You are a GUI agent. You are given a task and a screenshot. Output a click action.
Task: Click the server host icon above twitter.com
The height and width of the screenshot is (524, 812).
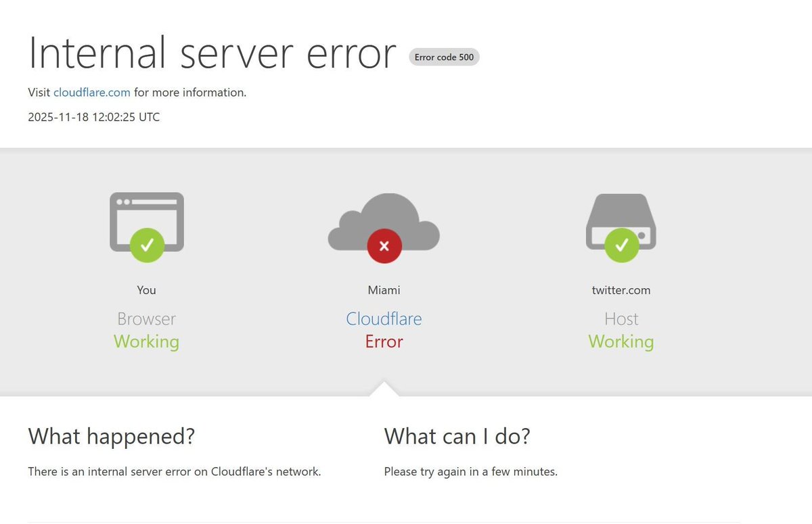coord(621,229)
